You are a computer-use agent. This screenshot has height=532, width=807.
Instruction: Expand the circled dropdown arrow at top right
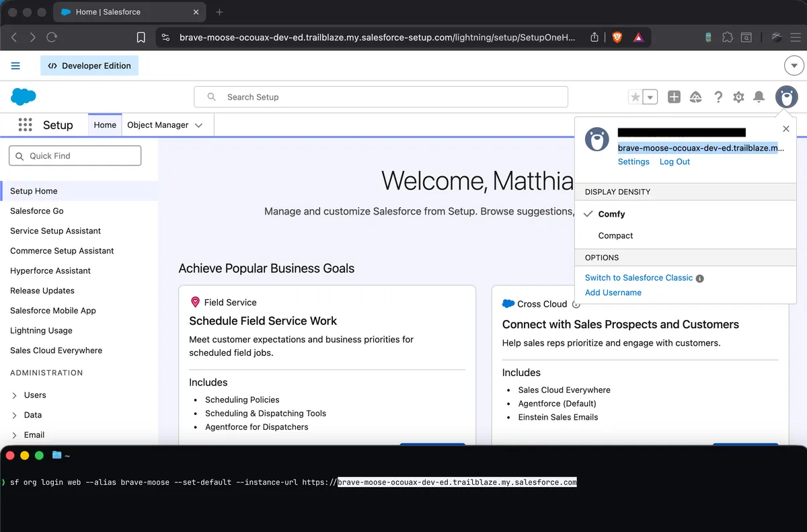[x=794, y=66]
